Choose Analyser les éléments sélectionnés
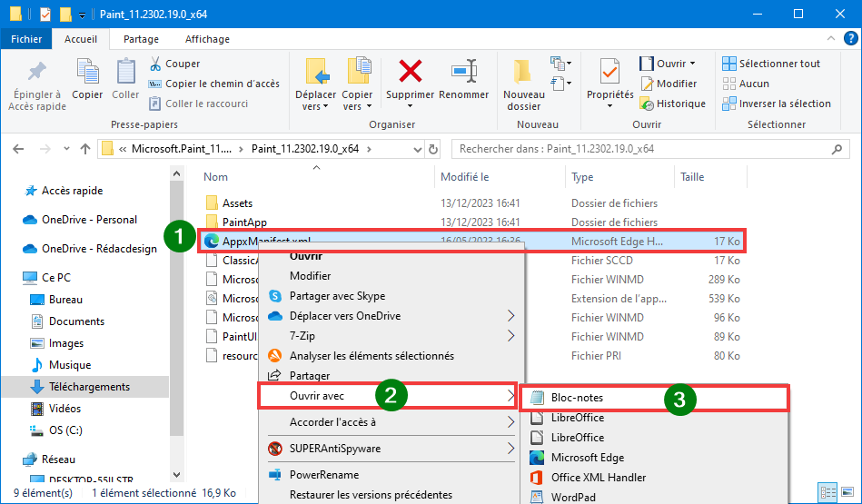Viewport: 862px width, 504px height. pos(372,356)
